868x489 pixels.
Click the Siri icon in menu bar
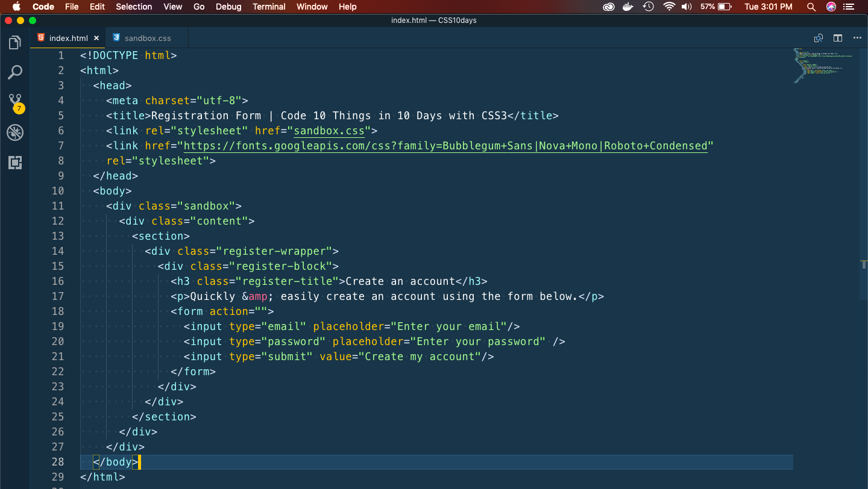coord(831,7)
